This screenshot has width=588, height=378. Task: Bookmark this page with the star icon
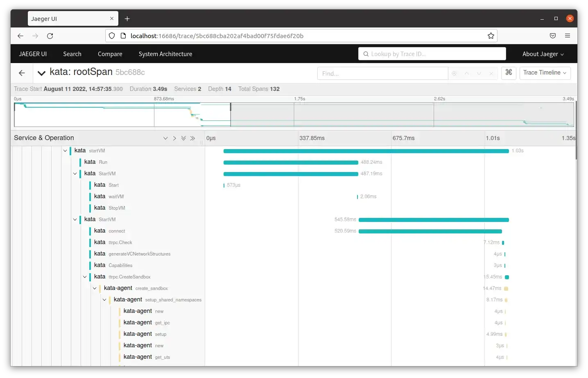491,36
